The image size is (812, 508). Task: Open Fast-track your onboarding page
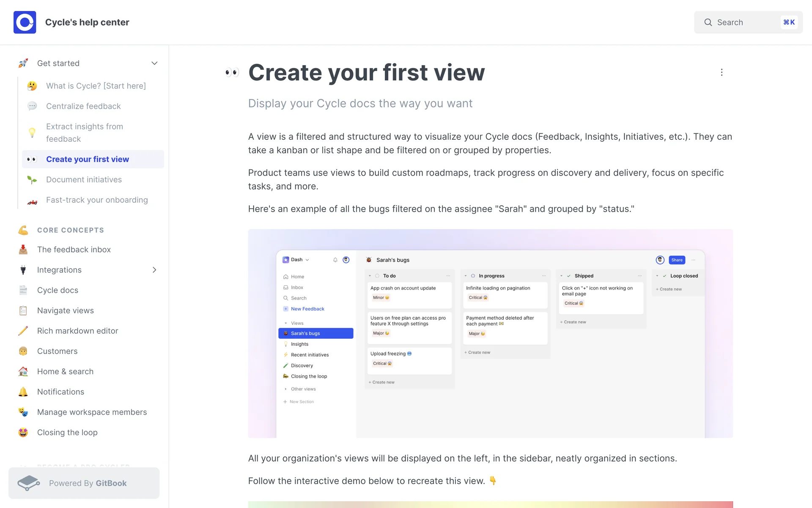97,200
